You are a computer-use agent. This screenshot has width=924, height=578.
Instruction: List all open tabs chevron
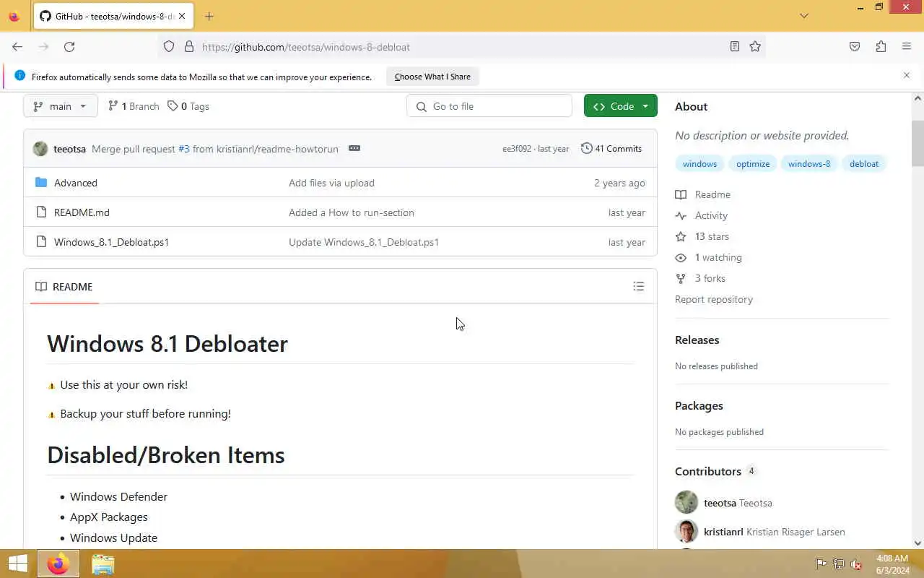[804, 16]
